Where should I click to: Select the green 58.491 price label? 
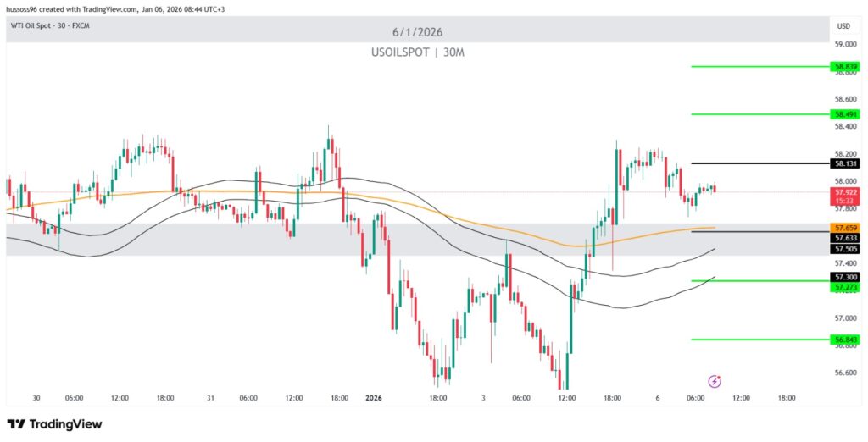tap(847, 114)
